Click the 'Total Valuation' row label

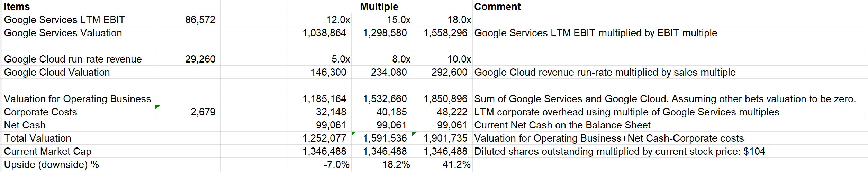[37, 138]
